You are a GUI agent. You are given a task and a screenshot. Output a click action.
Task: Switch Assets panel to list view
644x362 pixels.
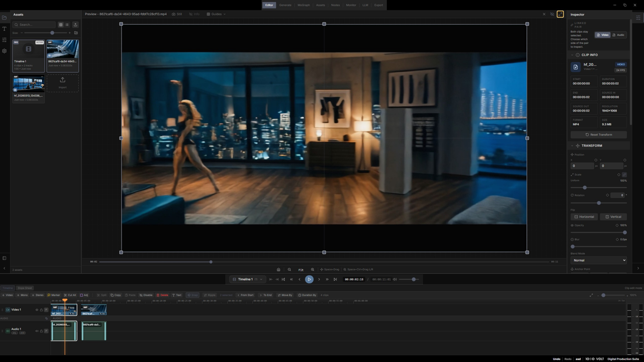[67, 25]
